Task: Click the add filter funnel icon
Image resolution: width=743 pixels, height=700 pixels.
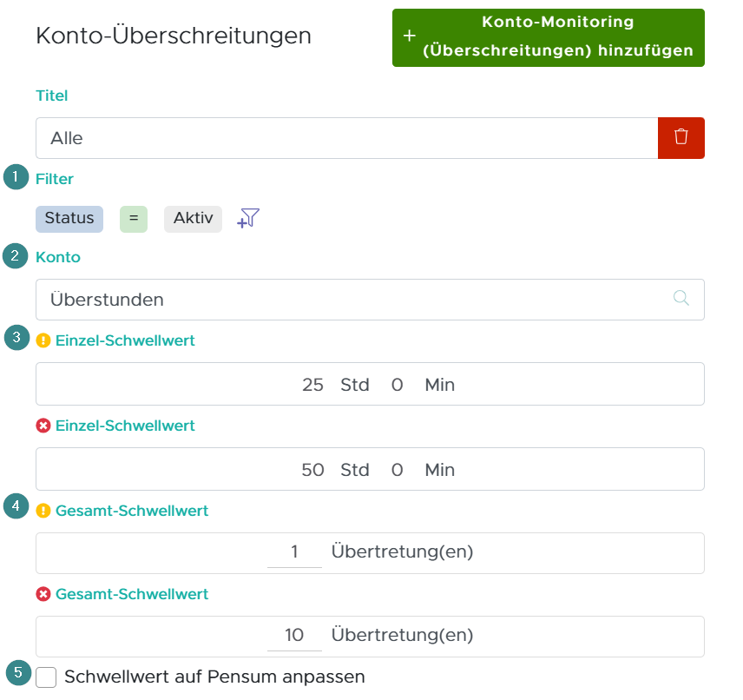Action: click(x=248, y=219)
